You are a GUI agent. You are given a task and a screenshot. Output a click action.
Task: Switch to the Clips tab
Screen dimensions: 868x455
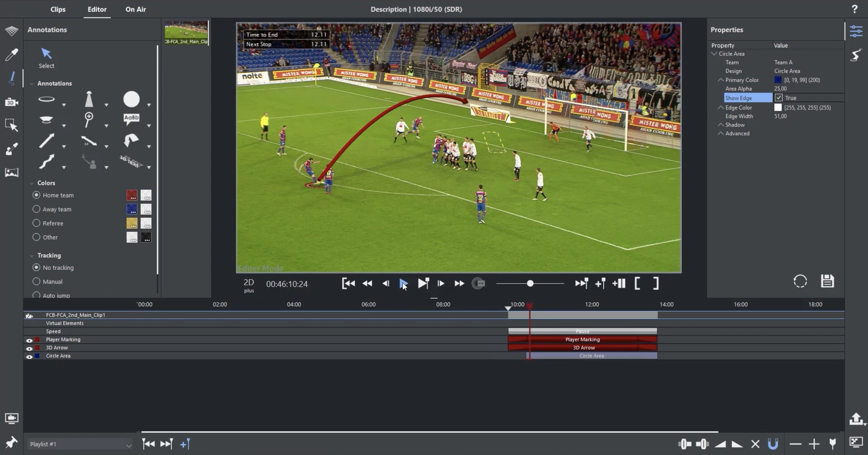[58, 9]
